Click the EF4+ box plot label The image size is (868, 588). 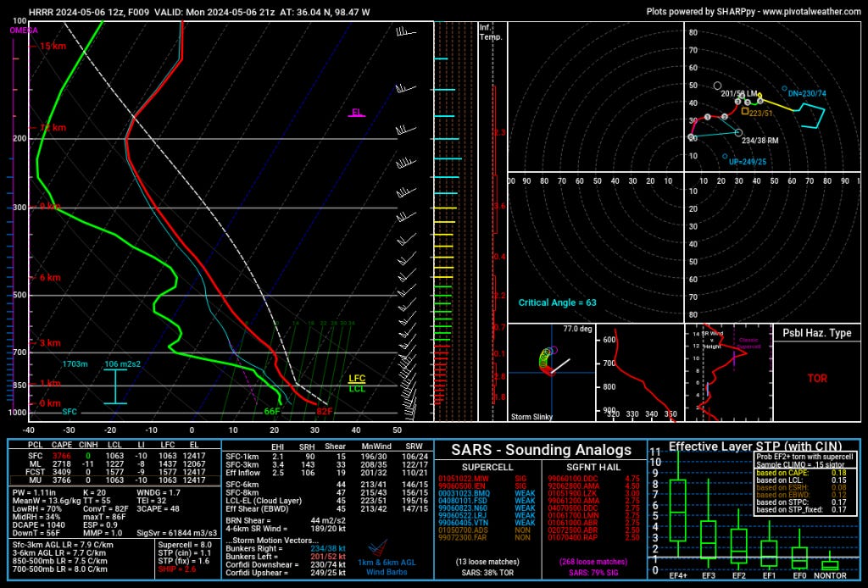[x=678, y=576]
